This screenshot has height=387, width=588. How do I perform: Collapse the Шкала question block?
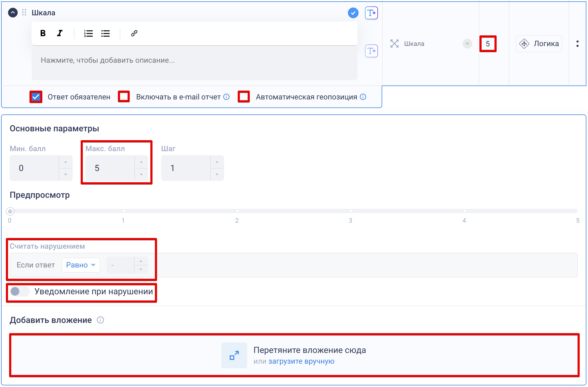[x=13, y=13]
